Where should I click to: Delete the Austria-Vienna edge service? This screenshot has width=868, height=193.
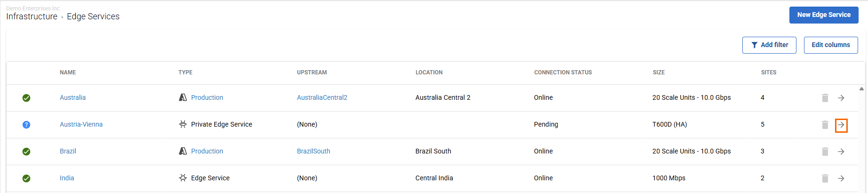pyautogui.click(x=825, y=125)
